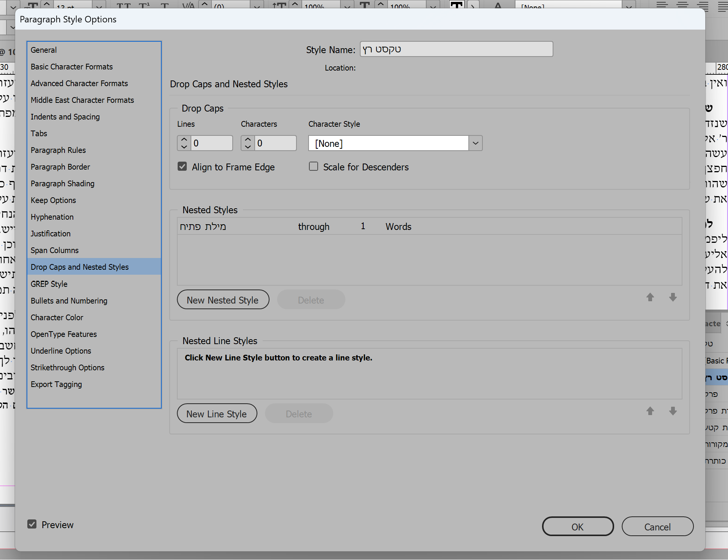The width and height of the screenshot is (728, 560).
Task: Click Delete under Nested Line Styles
Action: click(x=299, y=414)
